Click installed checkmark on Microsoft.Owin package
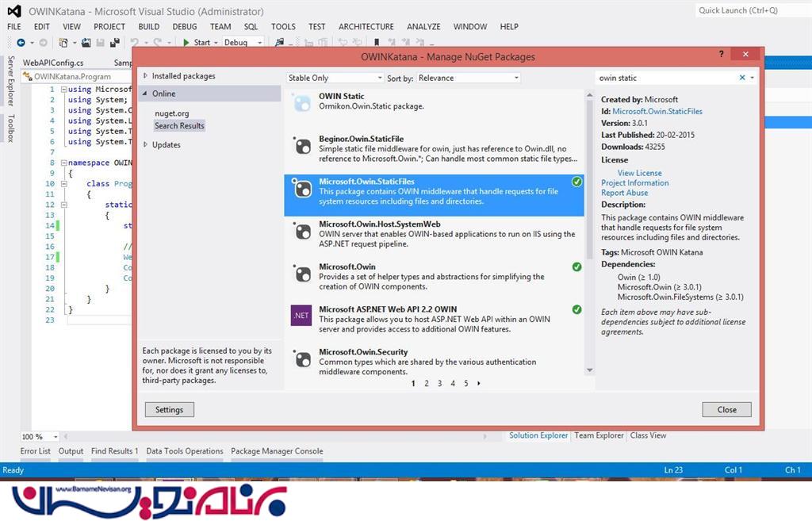 coord(576,267)
